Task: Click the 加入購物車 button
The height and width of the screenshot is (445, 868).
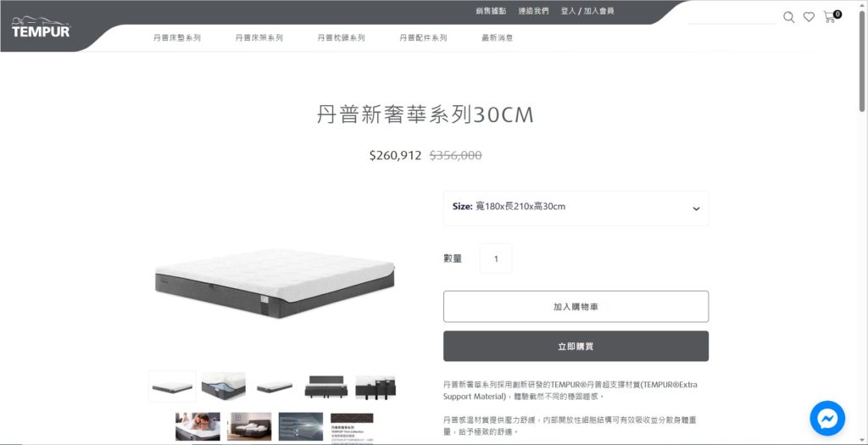Action: (x=576, y=307)
